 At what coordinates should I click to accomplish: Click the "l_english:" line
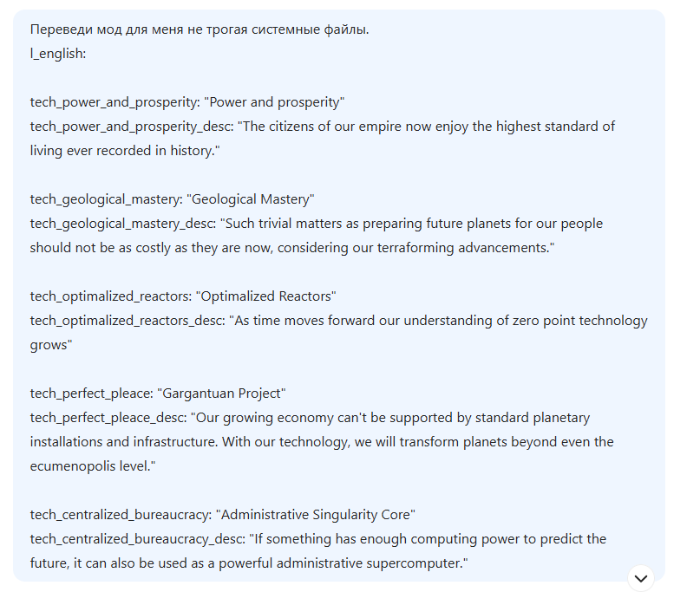coord(58,54)
